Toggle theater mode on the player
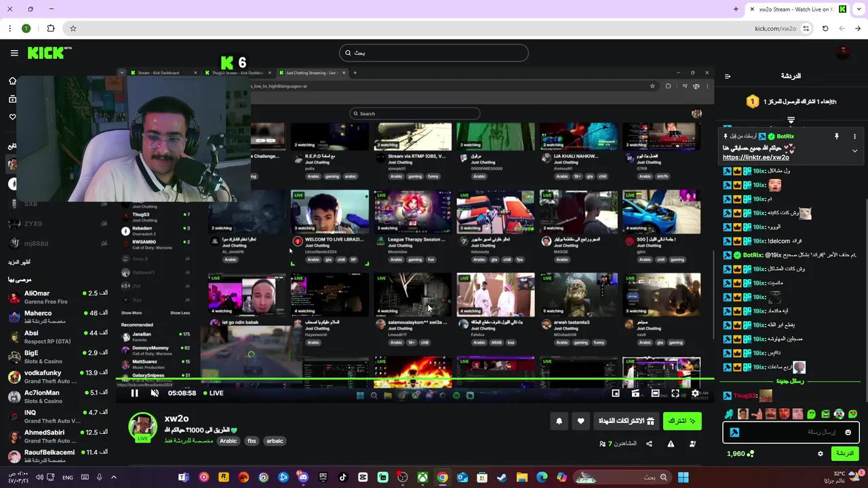This screenshot has height=488, width=868. (x=655, y=393)
